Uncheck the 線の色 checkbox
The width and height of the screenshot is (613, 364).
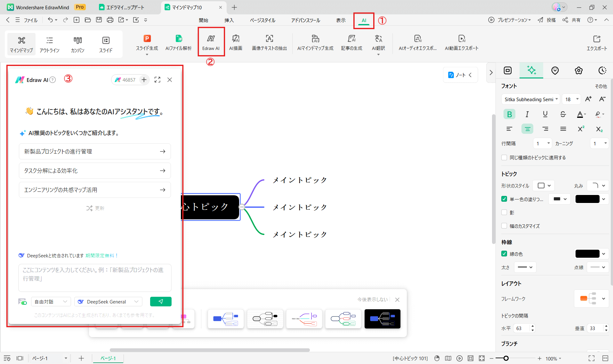pyautogui.click(x=504, y=254)
